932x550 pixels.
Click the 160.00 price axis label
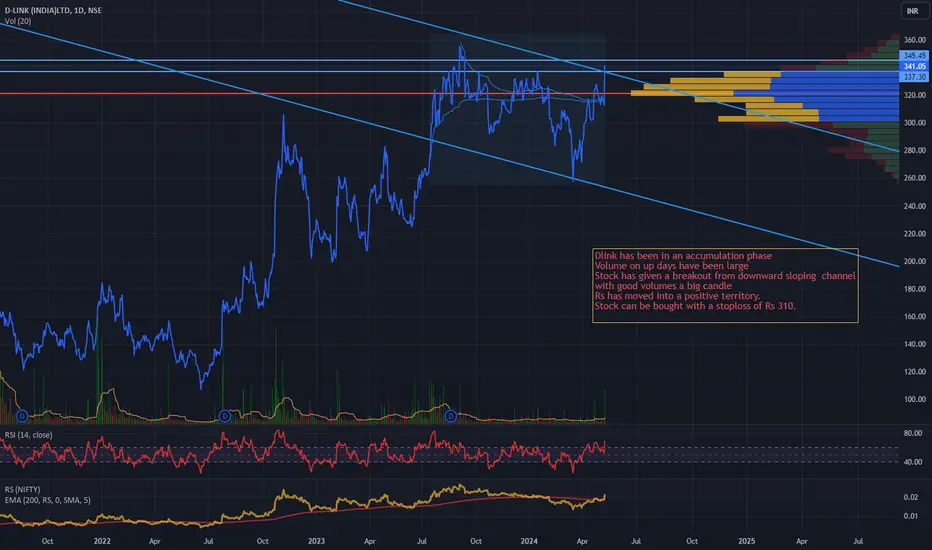click(915, 316)
